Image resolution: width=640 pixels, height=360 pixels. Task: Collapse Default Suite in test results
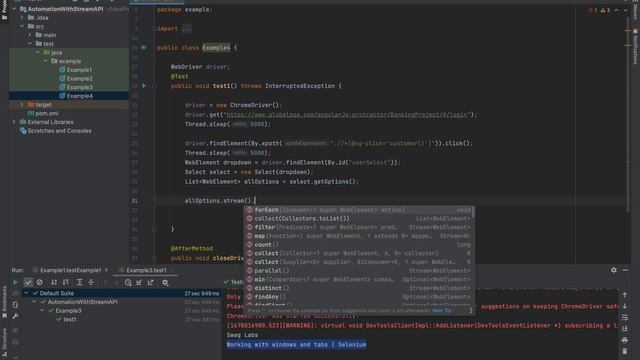pyautogui.click(x=27, y=293)
